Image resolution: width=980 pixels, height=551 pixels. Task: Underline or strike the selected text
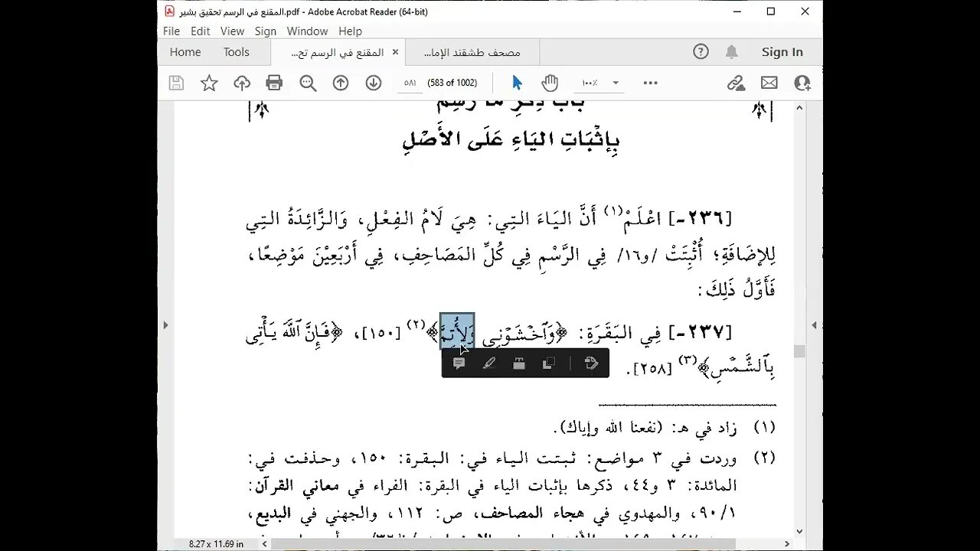point(519,364)
